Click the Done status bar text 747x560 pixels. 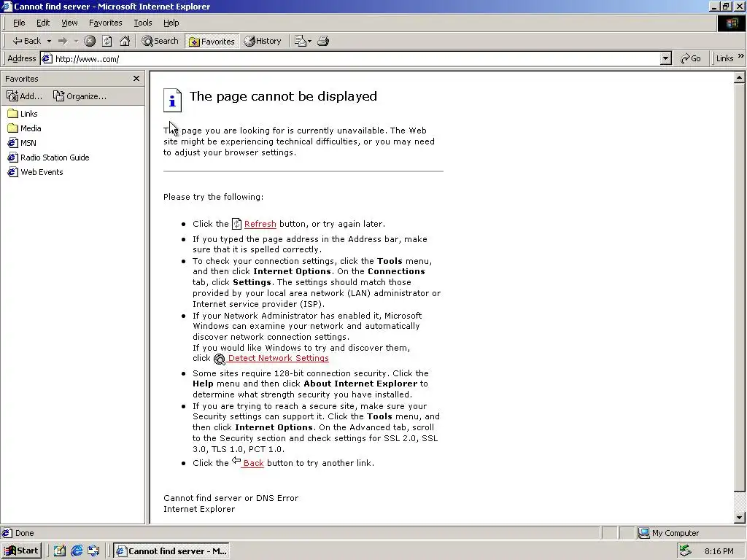pos(24,533)
